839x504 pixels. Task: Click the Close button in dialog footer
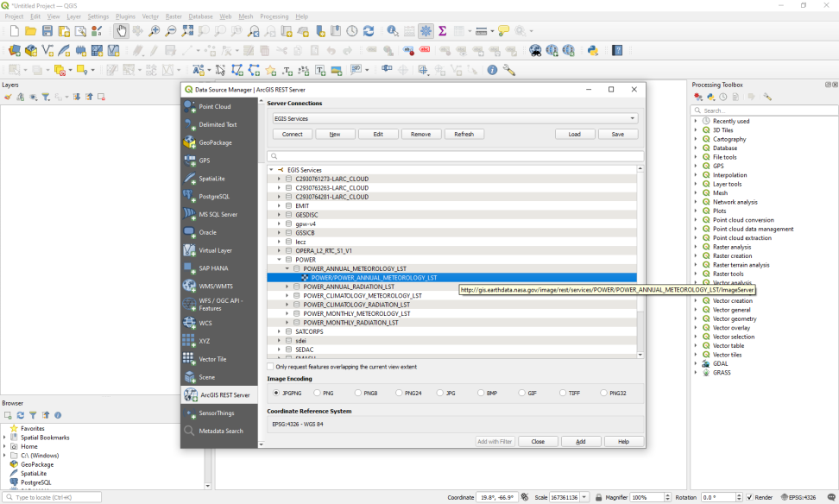point(538,441)
